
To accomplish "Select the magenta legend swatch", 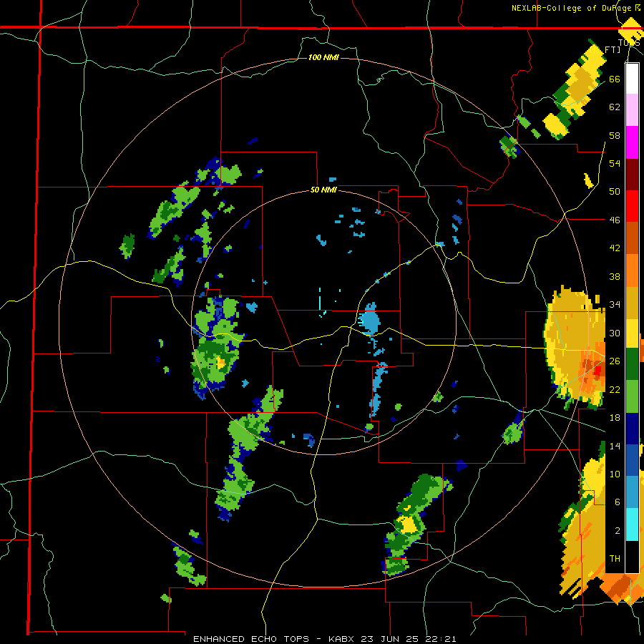I will pos(632,142).
